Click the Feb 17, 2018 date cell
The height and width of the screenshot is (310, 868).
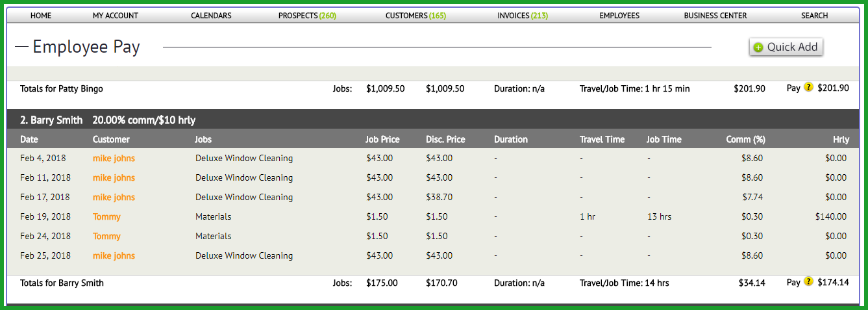point(45,197)
